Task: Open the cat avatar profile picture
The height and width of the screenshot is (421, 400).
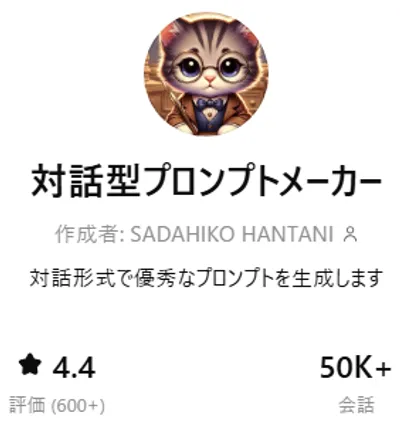Action: click(206, 74)
